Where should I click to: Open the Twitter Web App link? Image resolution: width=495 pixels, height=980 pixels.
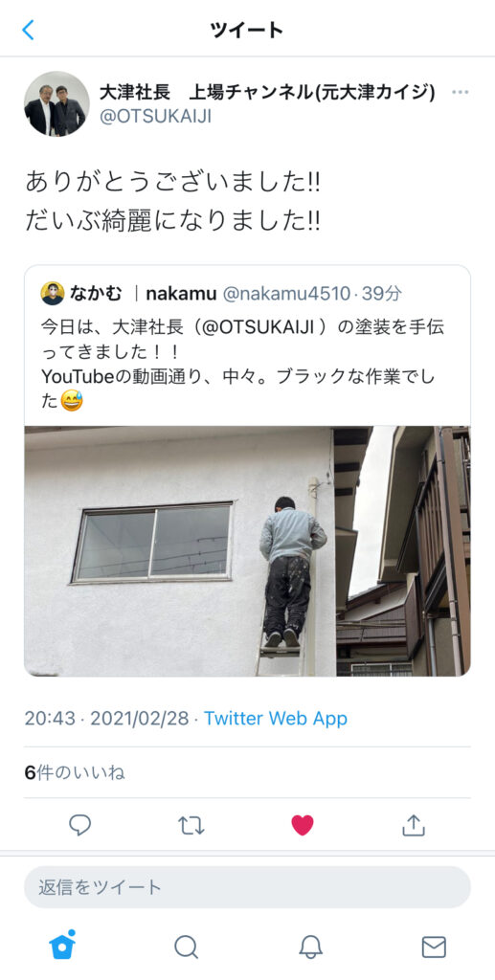tap(276, 718)
